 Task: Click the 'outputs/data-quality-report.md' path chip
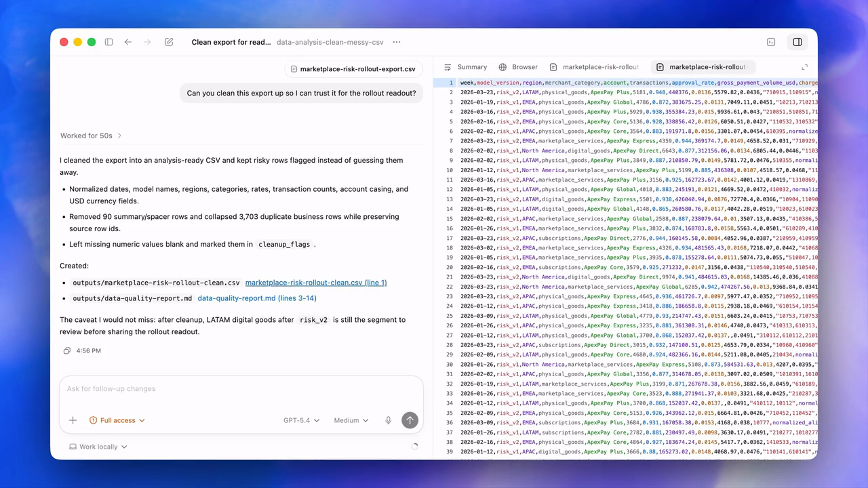(x=132, y=298)
